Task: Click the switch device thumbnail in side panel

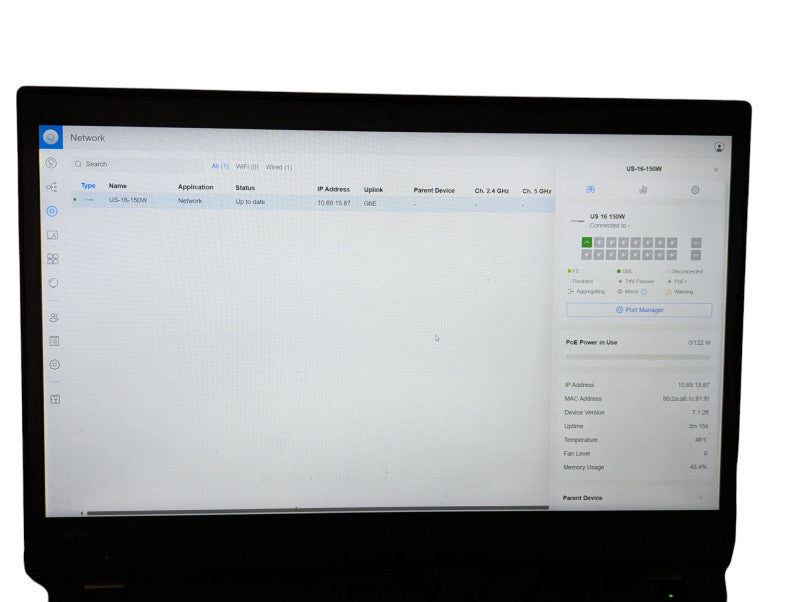Action: coord(577,221)
